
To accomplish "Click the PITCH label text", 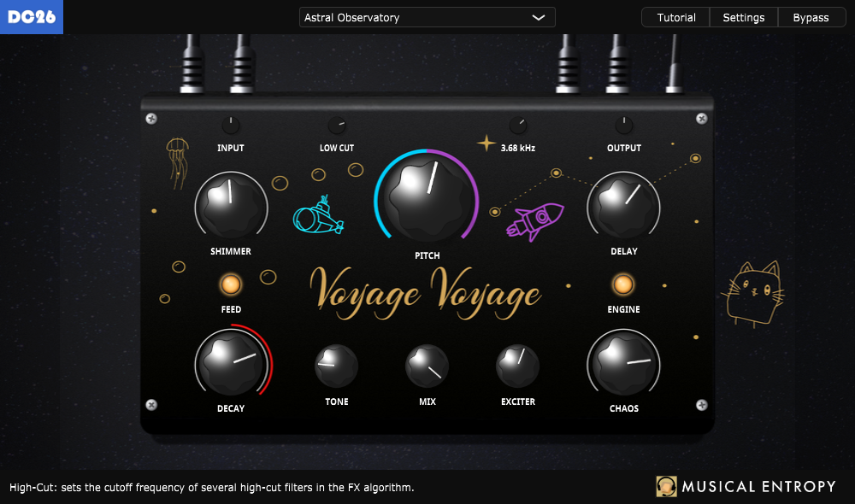I will 427,255.
